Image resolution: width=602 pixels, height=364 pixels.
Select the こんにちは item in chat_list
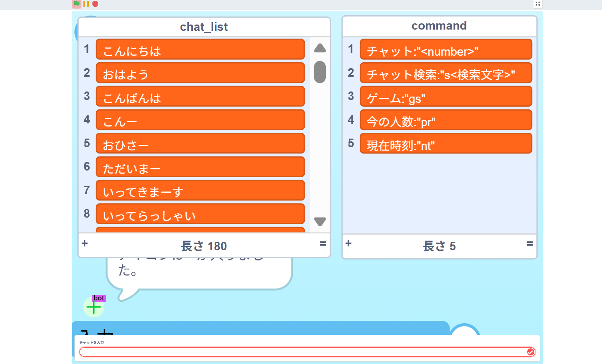tap(200, 49)
